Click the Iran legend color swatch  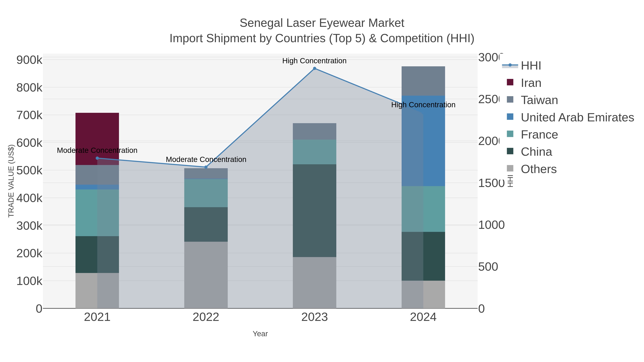point(510,82)
